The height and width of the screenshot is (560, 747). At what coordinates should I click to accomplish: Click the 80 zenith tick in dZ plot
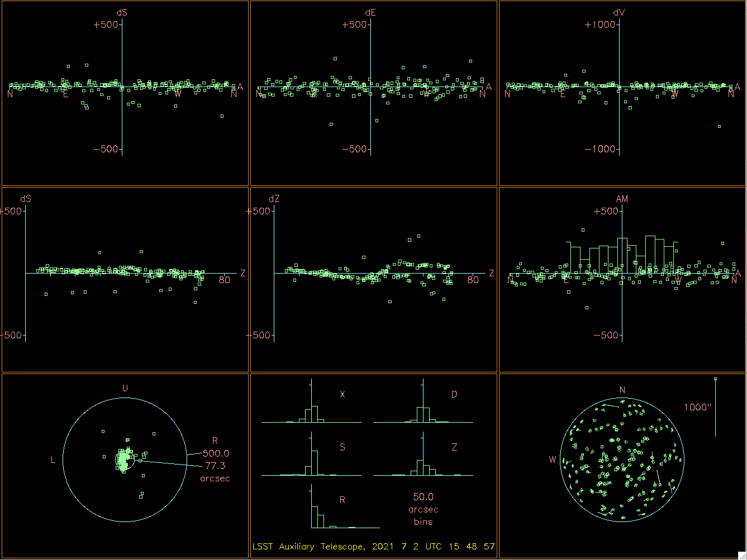473,280
